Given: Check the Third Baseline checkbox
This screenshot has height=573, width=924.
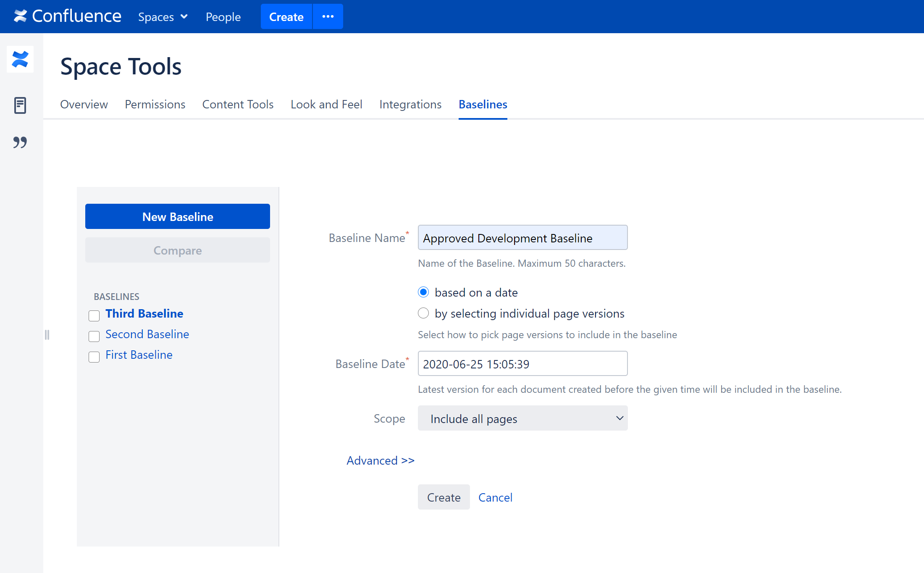Looking at the screenshot, I should click(94, 315).
